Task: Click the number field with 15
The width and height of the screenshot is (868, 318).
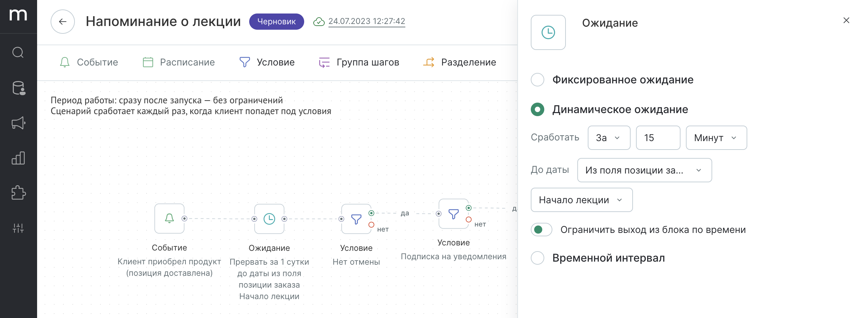Action: [658, 138]
